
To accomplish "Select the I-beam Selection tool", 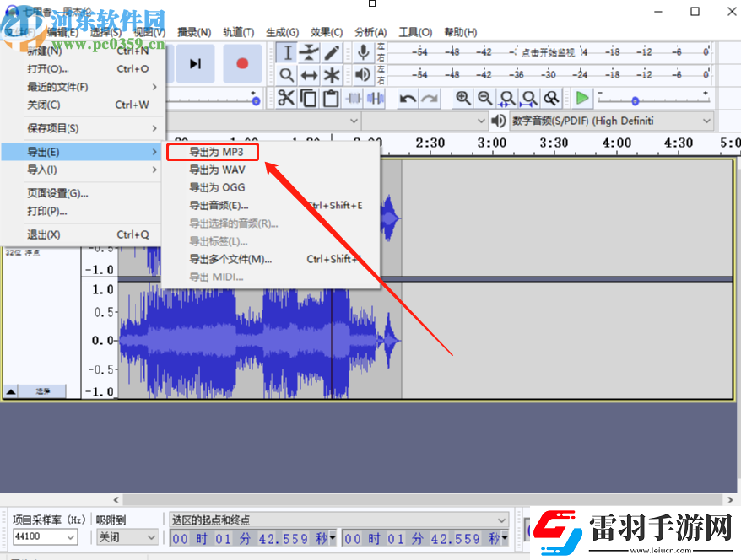I will (287, 52).
